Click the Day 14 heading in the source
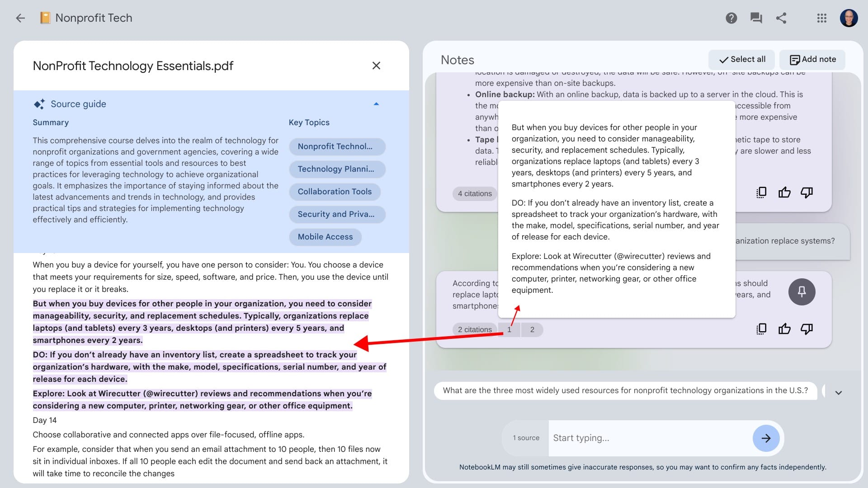Image resolution: width=868 pixels, height=488 pixels. pos(44,420)
